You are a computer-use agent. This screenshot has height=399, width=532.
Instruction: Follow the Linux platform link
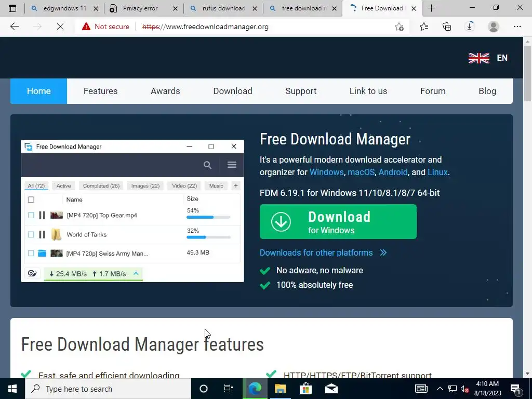[437, 172]
